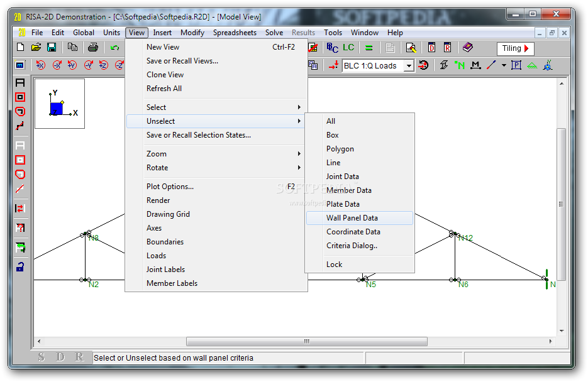The width and height of the screenshot is (588, 382).
Task: Choose Refresh All
Action: (x=217, y=89)
